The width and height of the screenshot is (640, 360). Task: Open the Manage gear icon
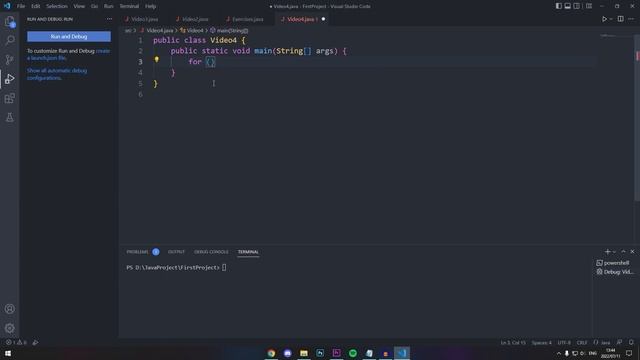9,328
